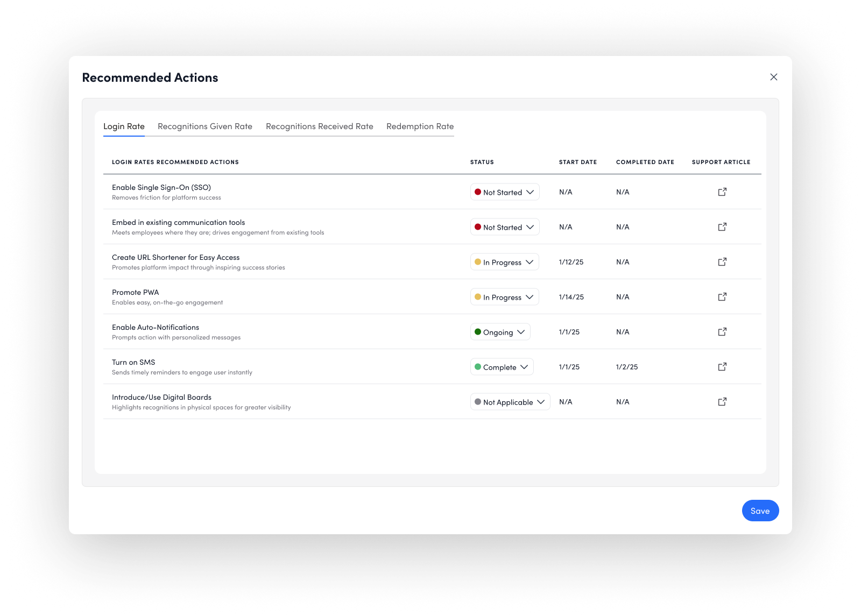The height and width of the screenshot is (616, 861).
Task: Open support article for Enable Auto-Notifications
Action: click(x=722, y=332)
